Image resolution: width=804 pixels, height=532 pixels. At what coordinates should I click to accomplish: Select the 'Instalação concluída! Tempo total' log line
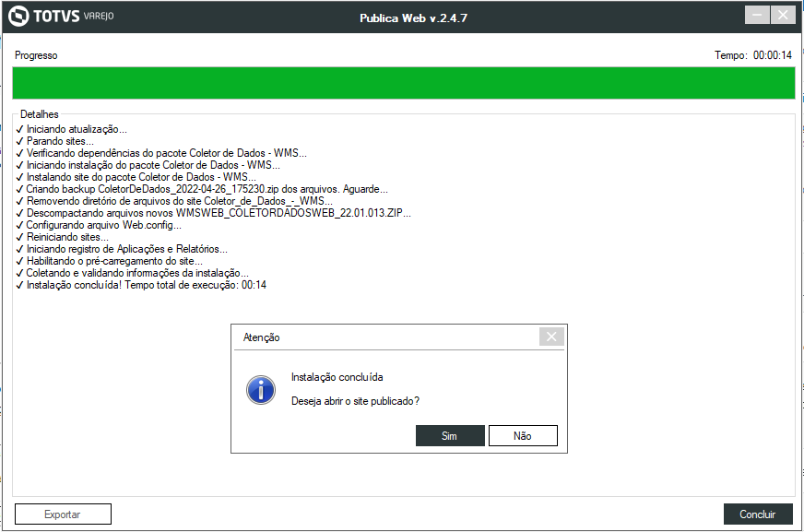pyautogui.click(x=141, y=285)
